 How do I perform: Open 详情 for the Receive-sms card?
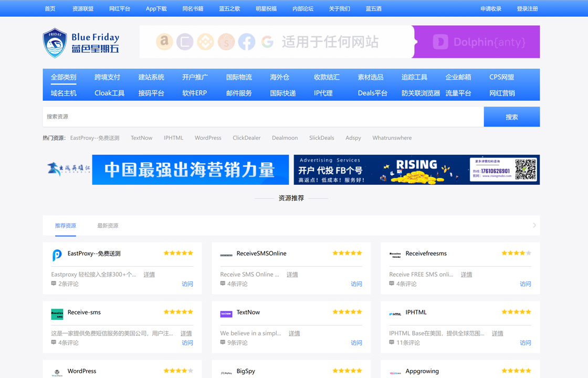186,333
